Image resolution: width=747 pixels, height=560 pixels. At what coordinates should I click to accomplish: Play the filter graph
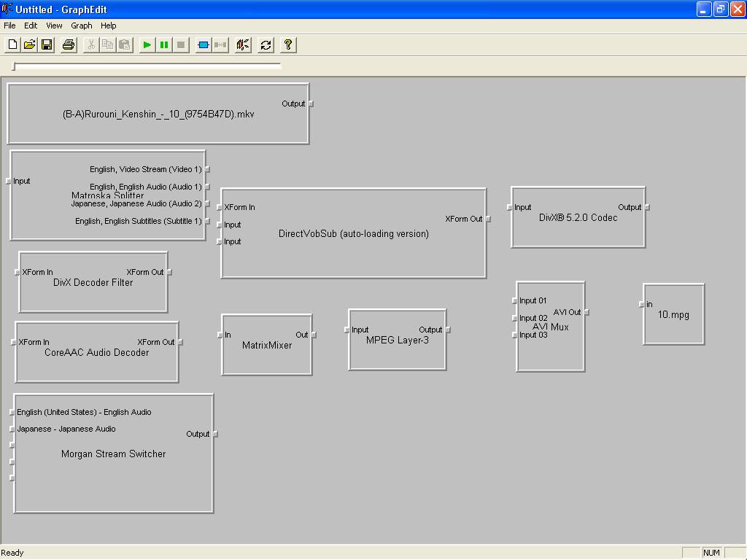point(147,44)
